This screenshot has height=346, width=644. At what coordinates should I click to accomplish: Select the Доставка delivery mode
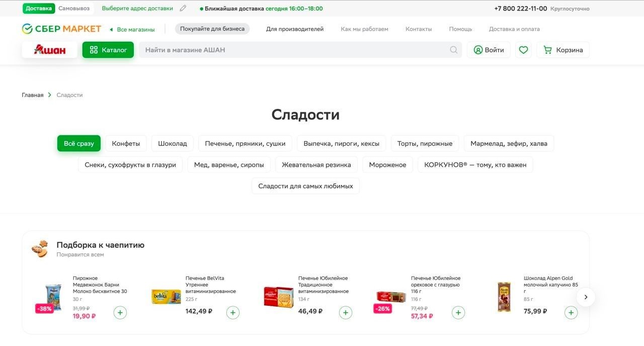[39, 9]
